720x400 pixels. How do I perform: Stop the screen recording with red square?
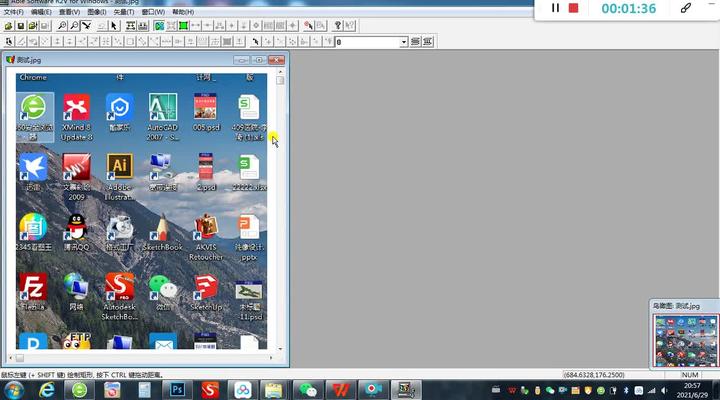(x=573, y=8)
